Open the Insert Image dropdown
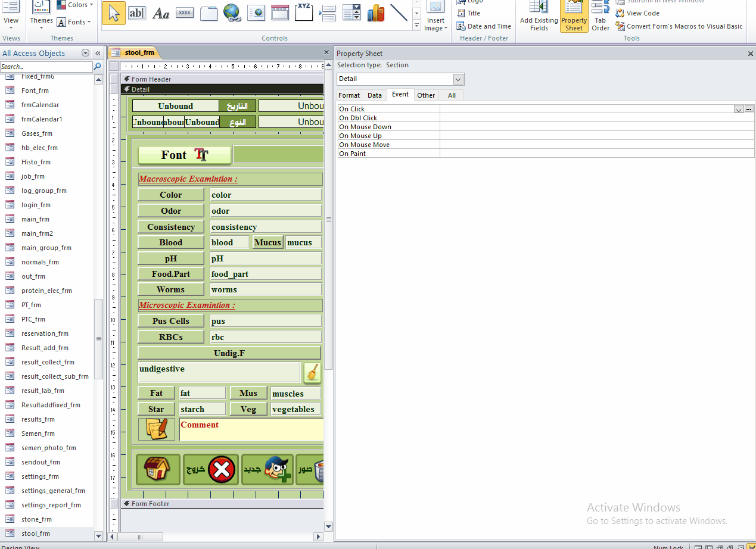Viewport: 756px width, 549px height. click(x=435, y=24)
